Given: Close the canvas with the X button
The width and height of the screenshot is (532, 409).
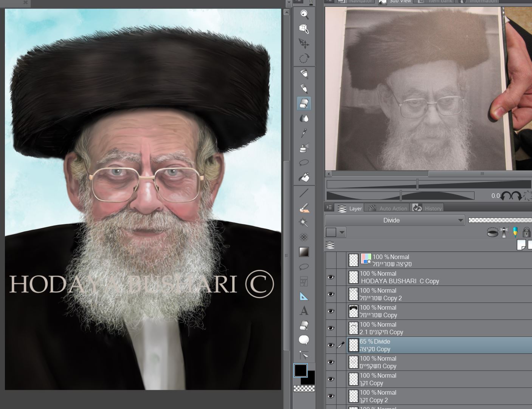Looking at the screenshot, I should (25, 3).
